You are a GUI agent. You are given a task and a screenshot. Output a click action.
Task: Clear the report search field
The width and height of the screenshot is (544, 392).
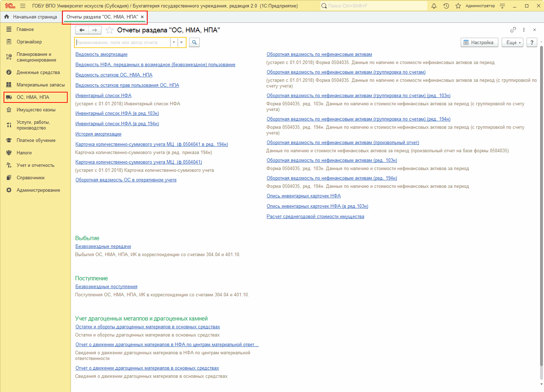pyautogui.click(x=182, y=42)
